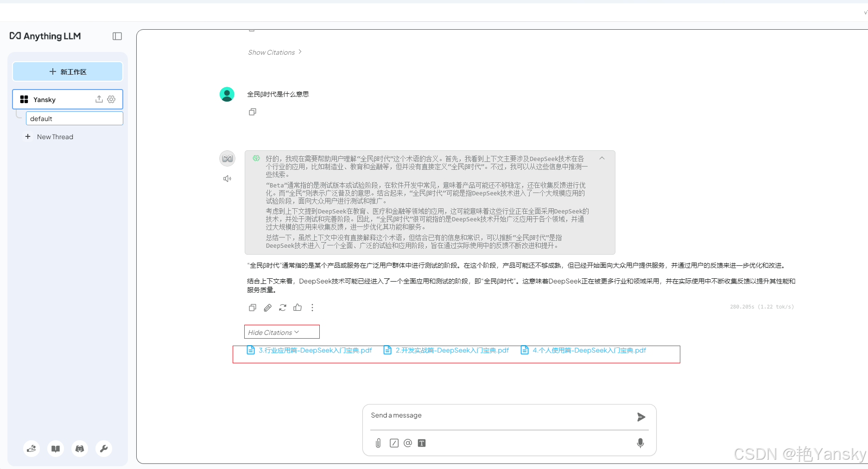Attach a file with paperclip icon

pos(378,443)
